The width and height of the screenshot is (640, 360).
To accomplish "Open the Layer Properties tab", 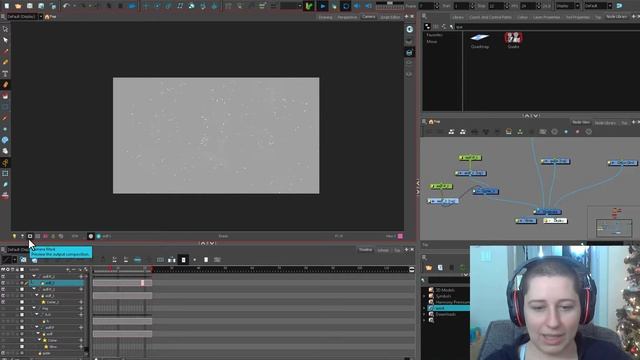I will coord(547,17).
